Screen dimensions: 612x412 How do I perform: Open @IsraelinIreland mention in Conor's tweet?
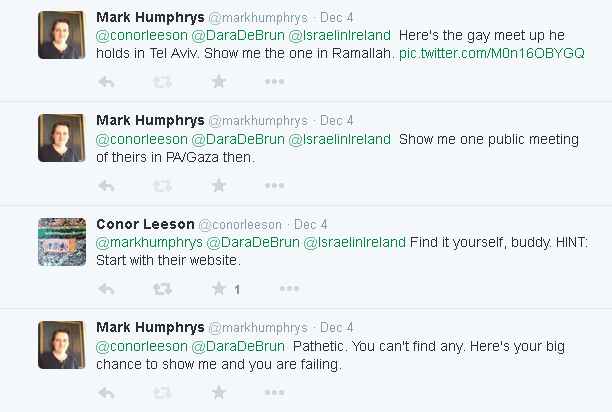coord(355,243)
